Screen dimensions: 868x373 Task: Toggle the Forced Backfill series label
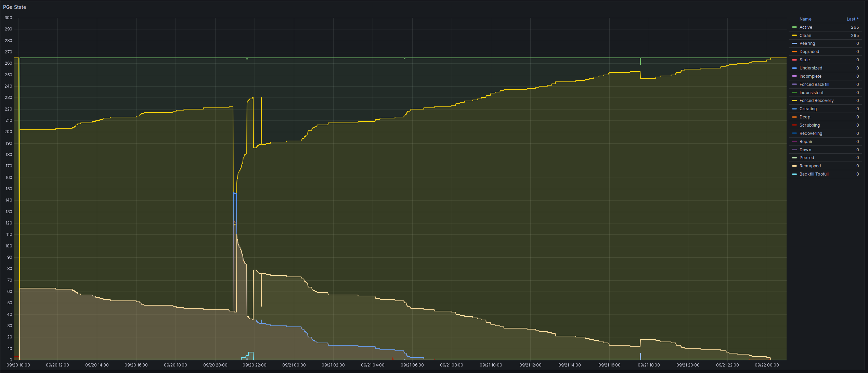click(x=814, y=85)
